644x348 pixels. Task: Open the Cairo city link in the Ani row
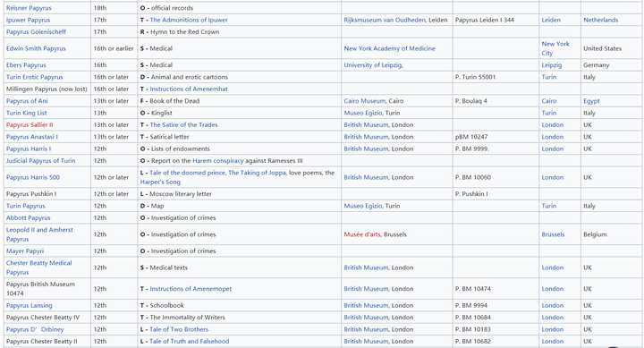(x=549, y=101)
